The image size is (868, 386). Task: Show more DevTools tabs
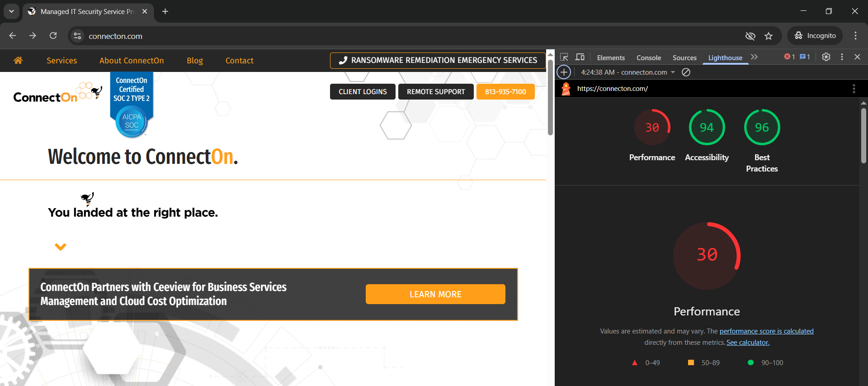[754, 57]
